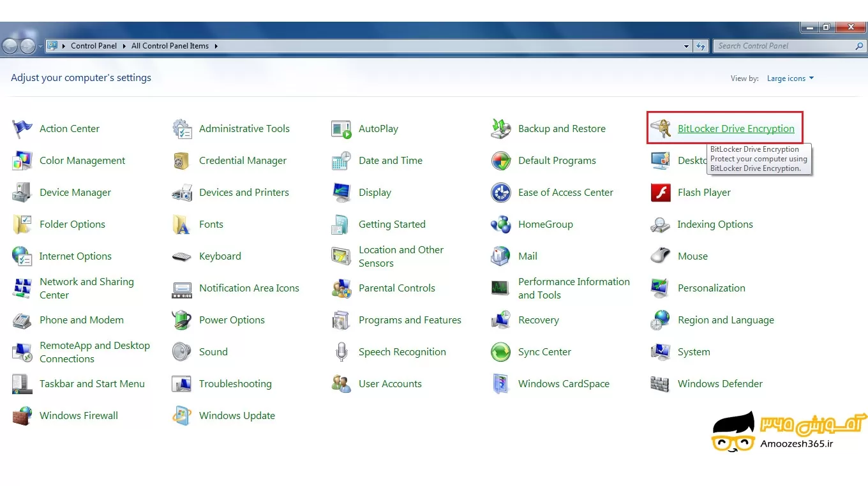
Task: Click the Ease of Access Center icon
Action: (501, 193)
